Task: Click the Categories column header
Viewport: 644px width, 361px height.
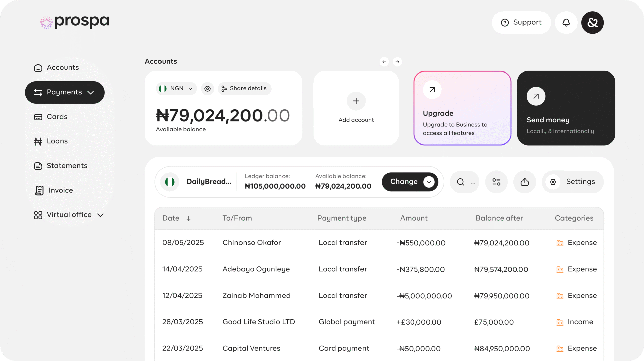Action: [x=574, y=218]
